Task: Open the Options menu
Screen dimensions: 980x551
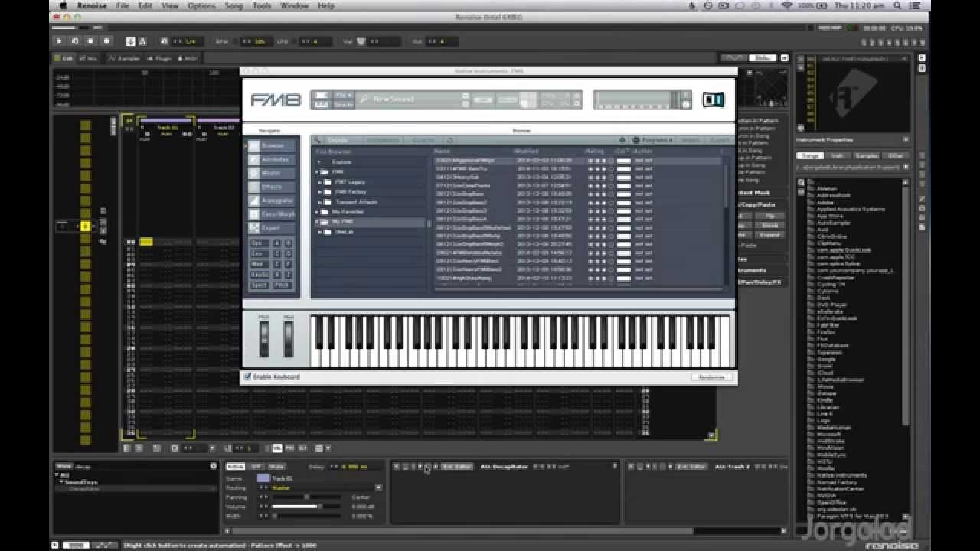Action: [x=201, y=5]
